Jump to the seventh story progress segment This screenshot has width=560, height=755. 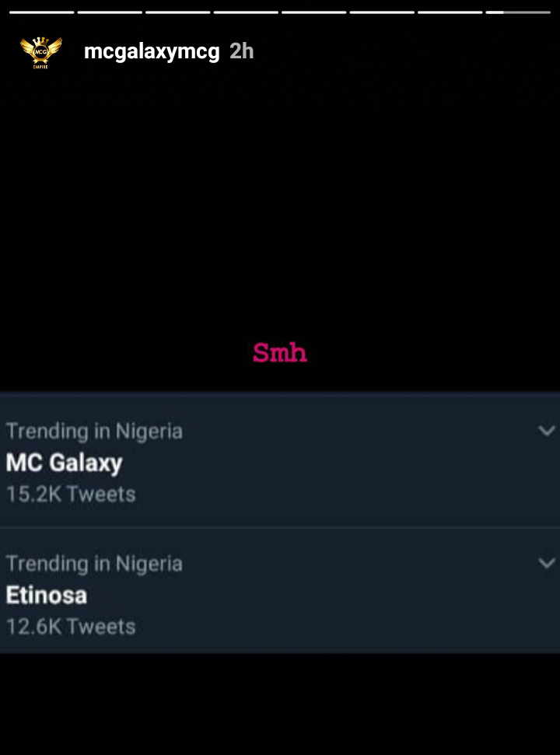[450, 12]
